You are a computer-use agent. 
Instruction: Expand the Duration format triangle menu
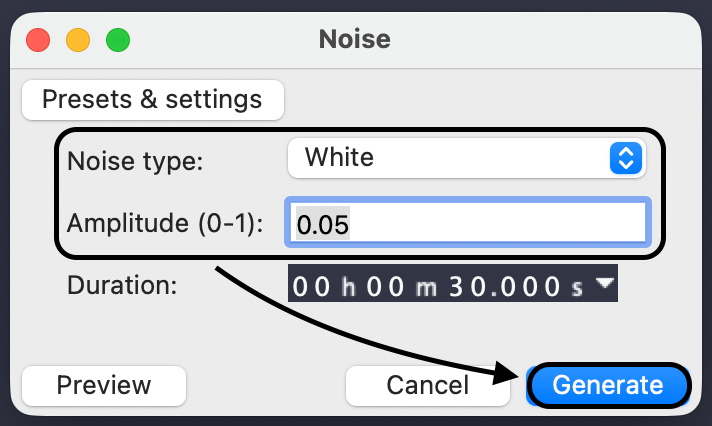coord(605,284)
